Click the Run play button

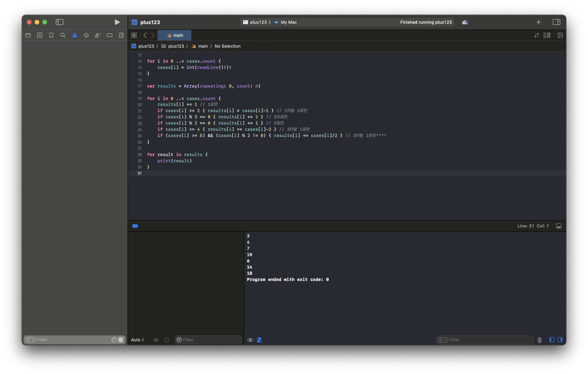(x=117, y=22)
